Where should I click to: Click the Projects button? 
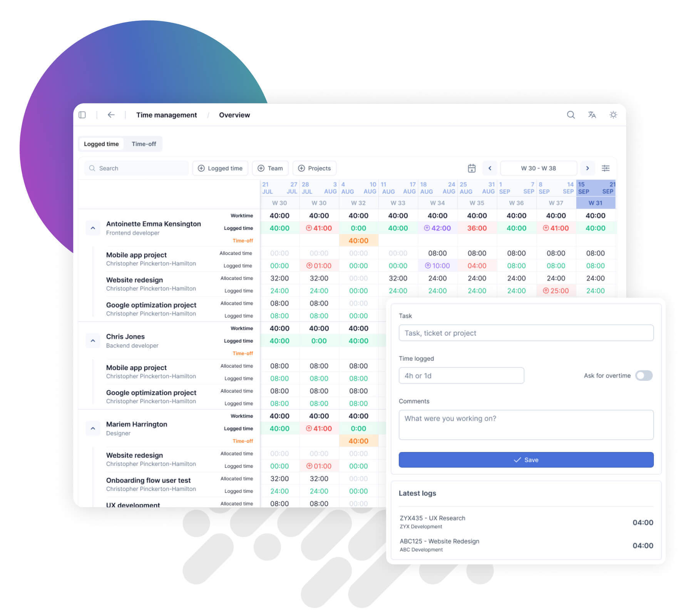coord(315,168)
